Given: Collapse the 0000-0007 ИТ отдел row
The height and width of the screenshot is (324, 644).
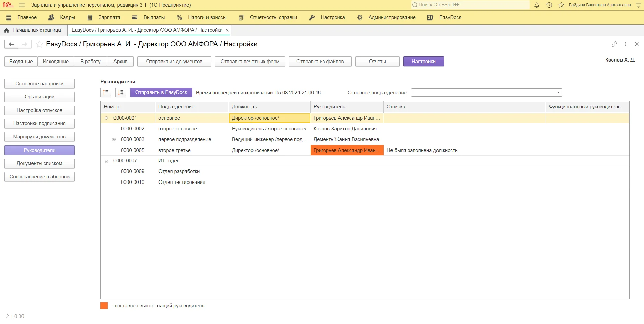Looking at the screenshot, I should pyautogui.click(x=106, y=161).
